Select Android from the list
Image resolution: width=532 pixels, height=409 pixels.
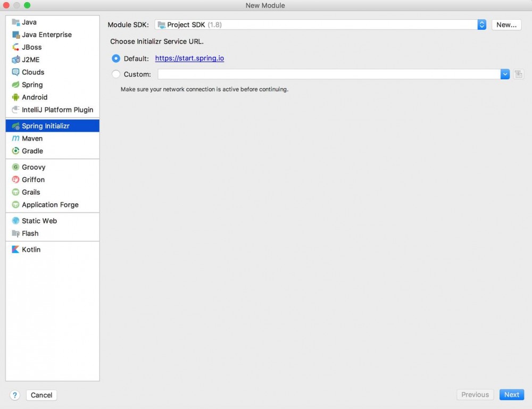(53, 97)
